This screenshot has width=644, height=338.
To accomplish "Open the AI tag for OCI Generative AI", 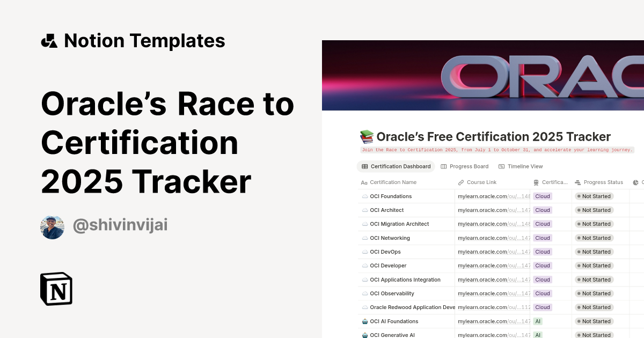I will click(537, 335).
